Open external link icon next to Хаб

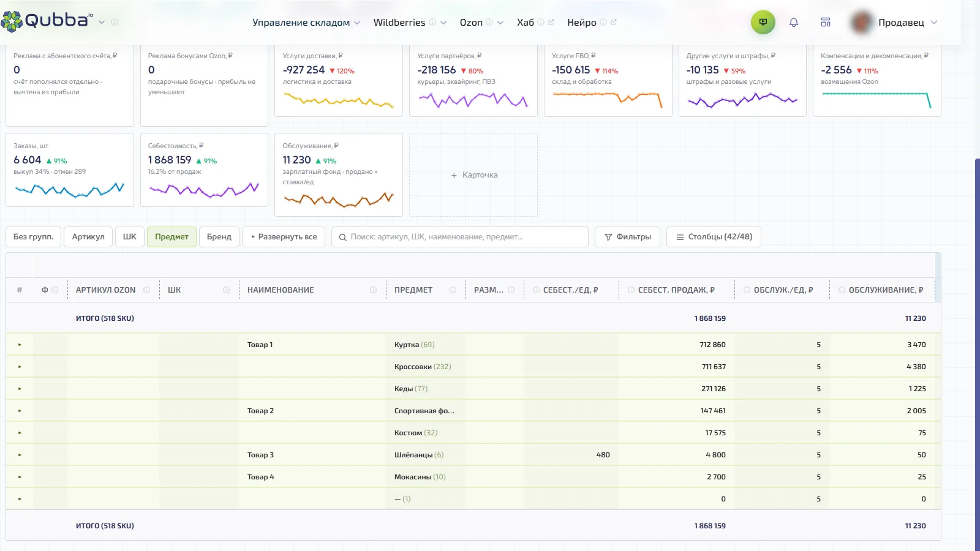[x=551, y=22]
